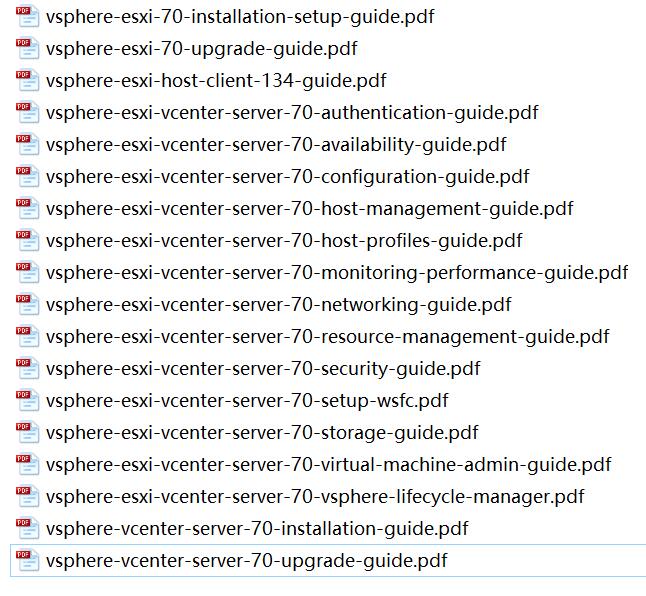Screen dimensions: 646x596
Task: Click PDF icon for configuration-guide.pdf
Action: click(28, 177)
